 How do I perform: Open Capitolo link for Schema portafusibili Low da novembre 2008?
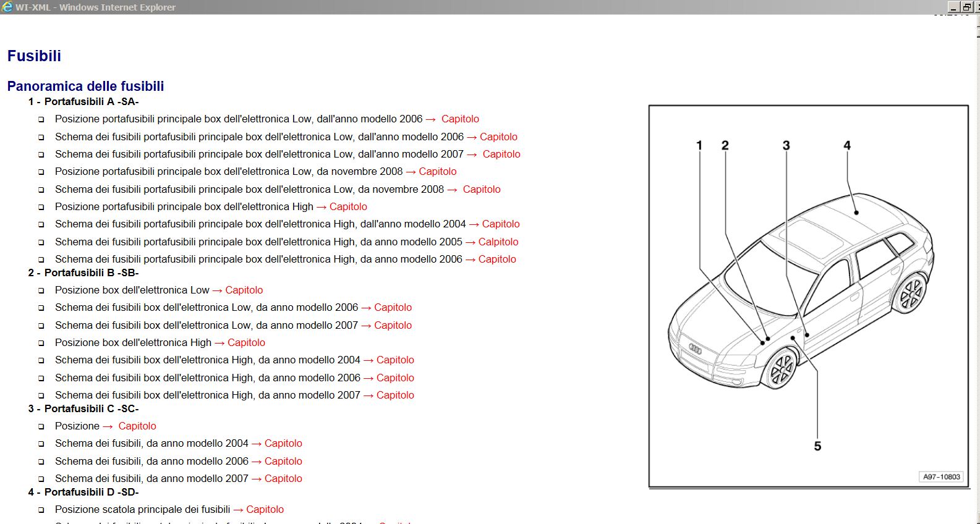pos(482,189)
